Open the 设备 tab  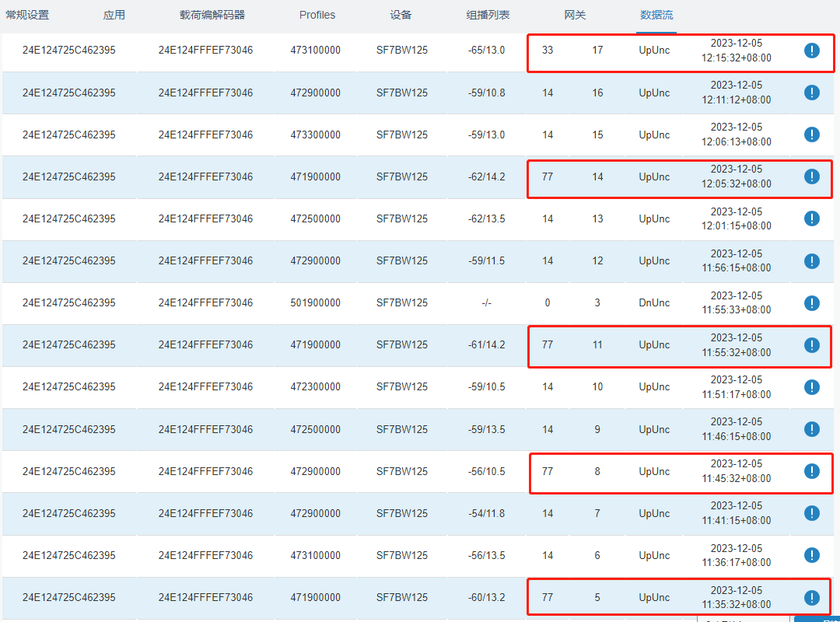(401, 15)
